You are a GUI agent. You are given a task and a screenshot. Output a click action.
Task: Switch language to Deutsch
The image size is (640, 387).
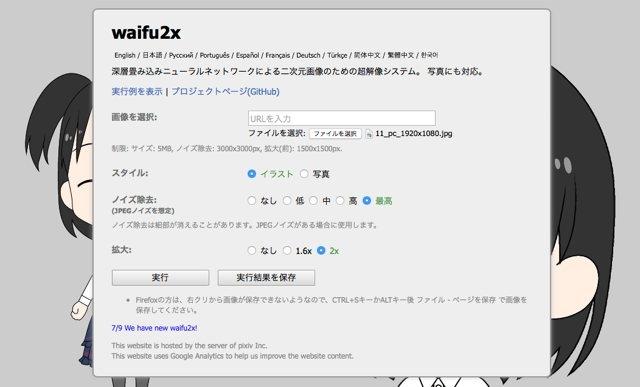click(x=308, y=55)
